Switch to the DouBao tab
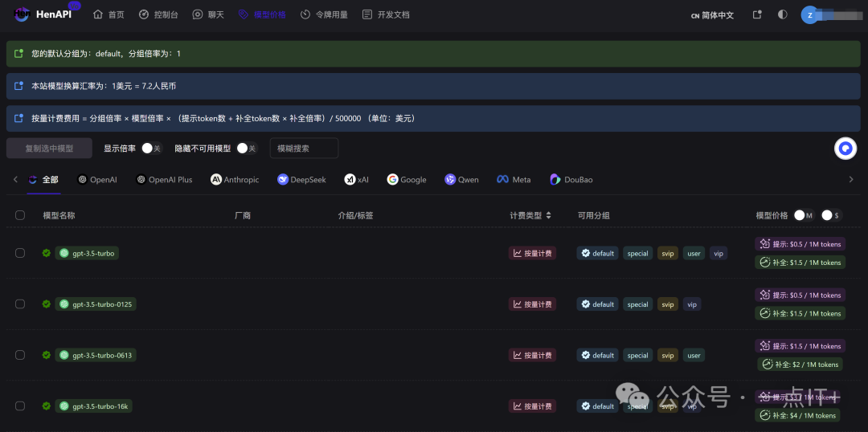Screen dimensions: 868x432 point(571,179)
